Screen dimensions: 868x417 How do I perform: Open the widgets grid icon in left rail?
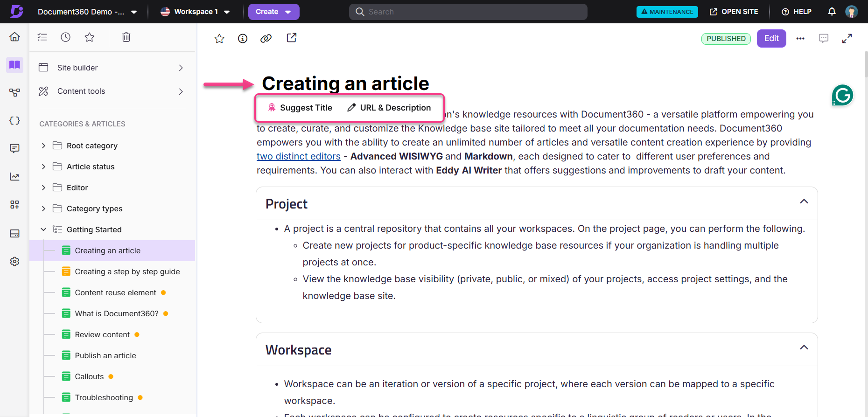pos(14,205)
